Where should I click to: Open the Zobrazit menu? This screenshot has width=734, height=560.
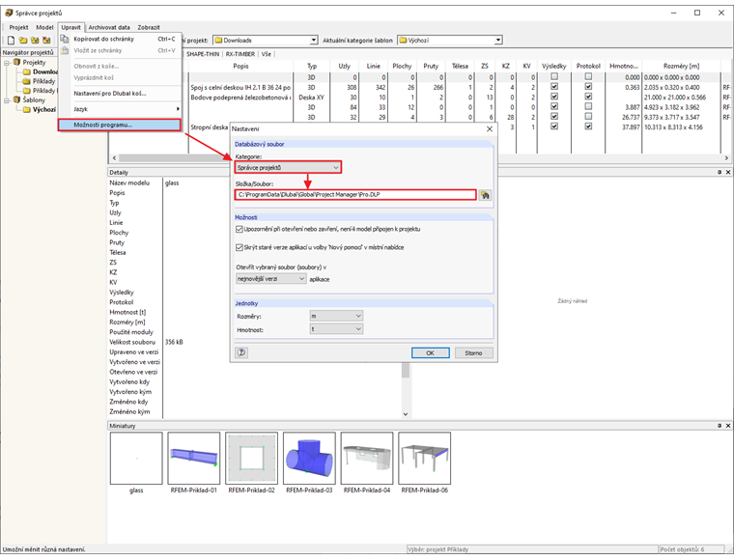pyautogui.click(x=149, y=27)
